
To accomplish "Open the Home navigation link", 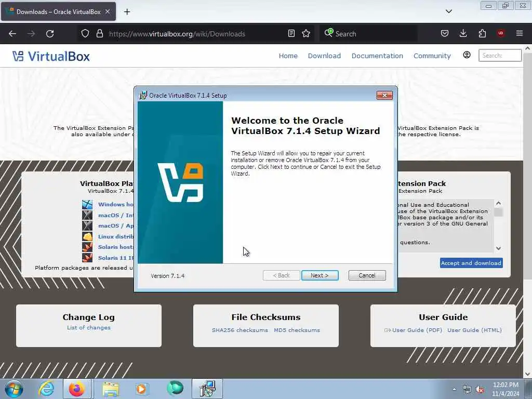I will click(288, 56).
